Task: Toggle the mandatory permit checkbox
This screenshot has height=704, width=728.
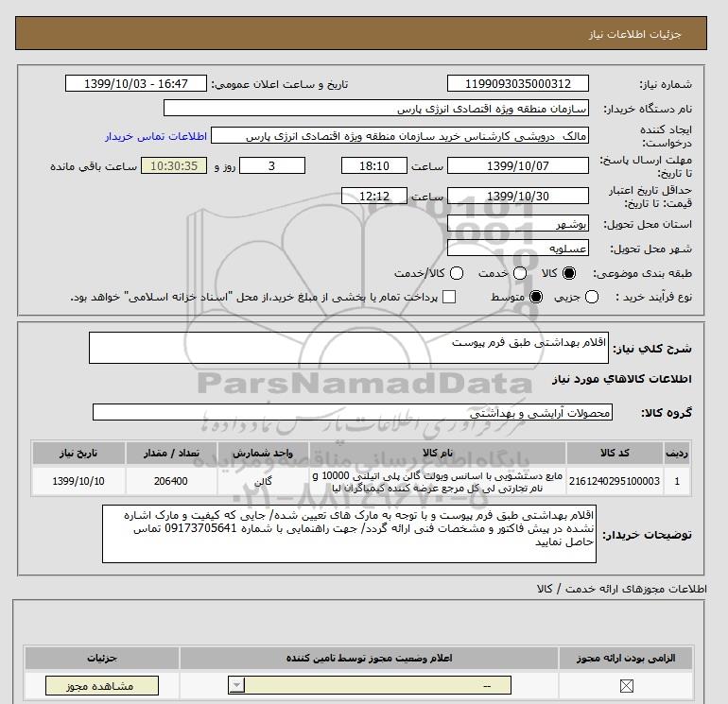Action: tap(626, 685)
